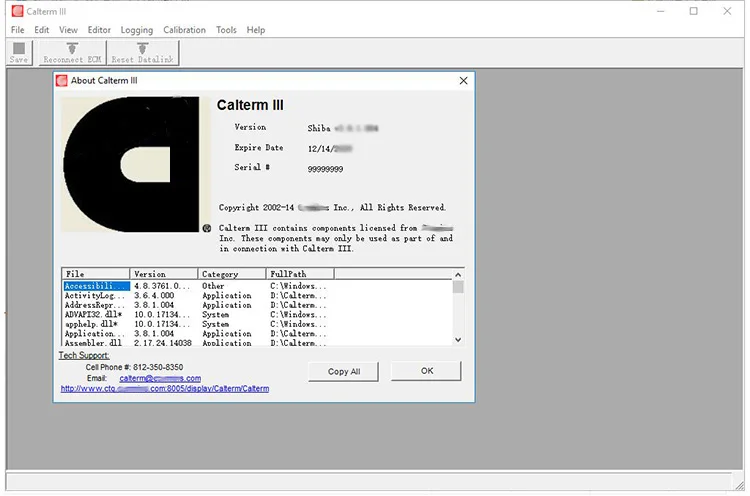Image resolution: width=750 pixels, height=496 pixels.
Task: Minimize the Calterm III main window
Action: (661, 11)
